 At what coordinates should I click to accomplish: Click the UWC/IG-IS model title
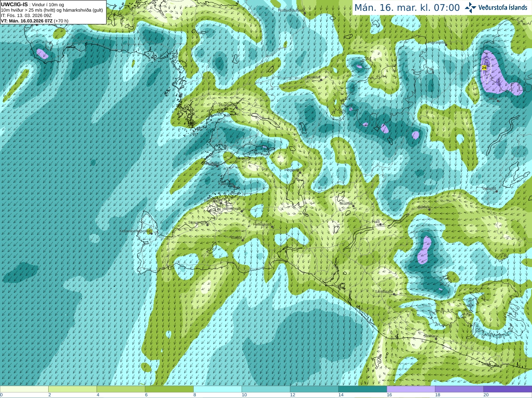(14, 5)
